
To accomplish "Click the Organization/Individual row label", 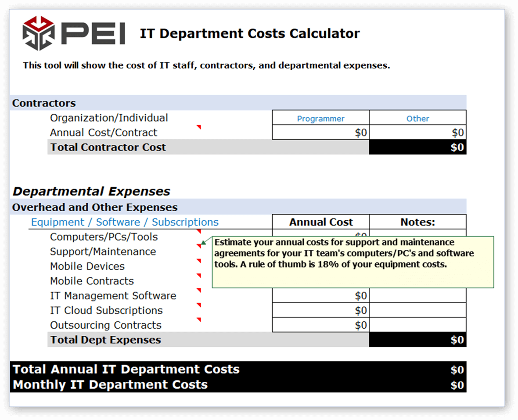I will (x=109, y=118).
